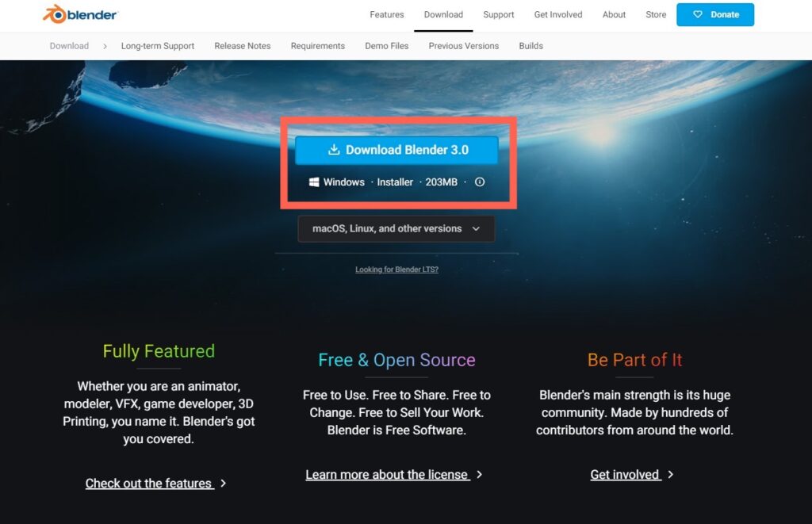Click the Windows logo icon
The width and height of the screenshot is (812, 524).
point(314,182)
